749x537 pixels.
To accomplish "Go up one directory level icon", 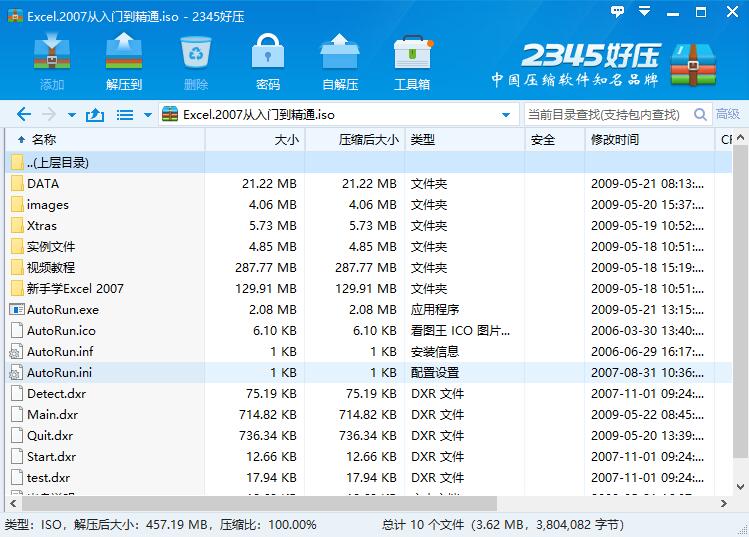I will [x=95, y=115].
